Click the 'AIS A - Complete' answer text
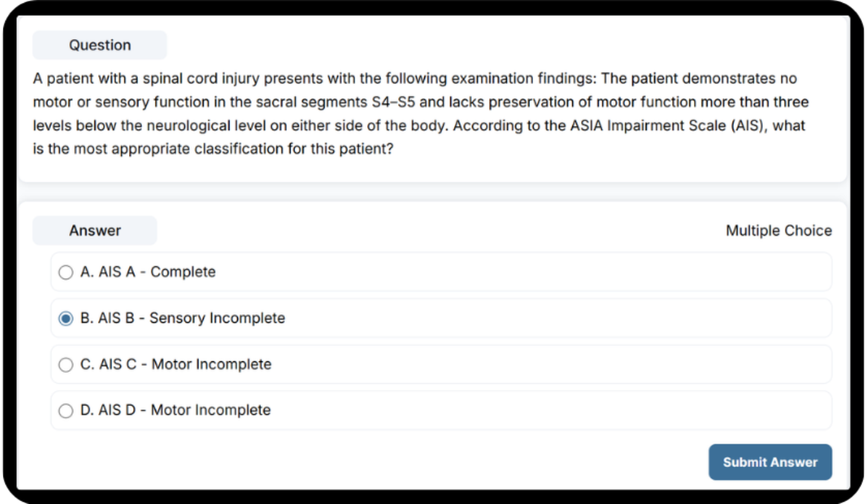This screenshot has width=868, height=504. coord(148,272)
